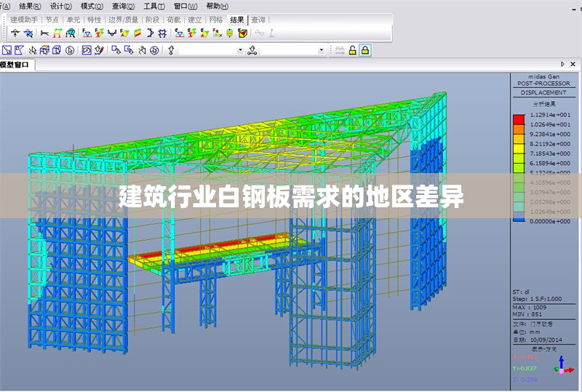
Task: Click the 3D cube contour icon
Action: pos(242,33)
